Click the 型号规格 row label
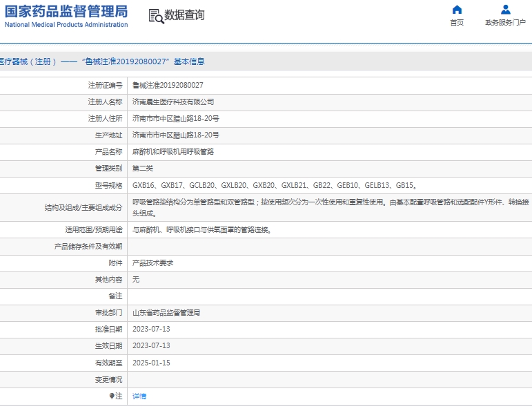This screenshot has width=532, height=411. [108, 185]
